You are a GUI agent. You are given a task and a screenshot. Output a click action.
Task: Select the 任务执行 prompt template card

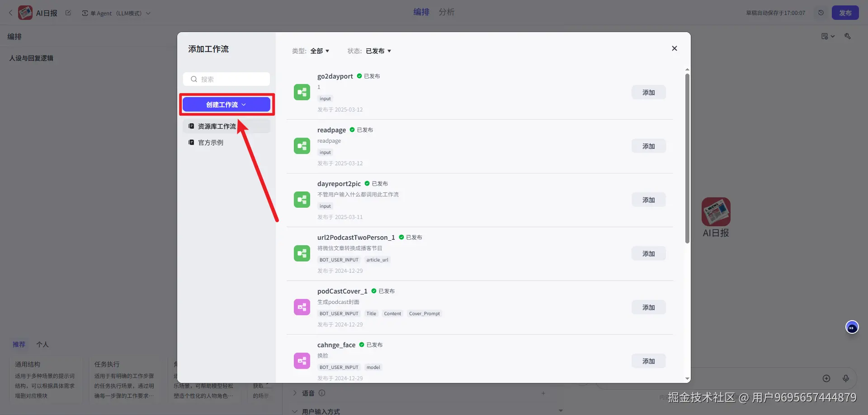tap(125, 379)
